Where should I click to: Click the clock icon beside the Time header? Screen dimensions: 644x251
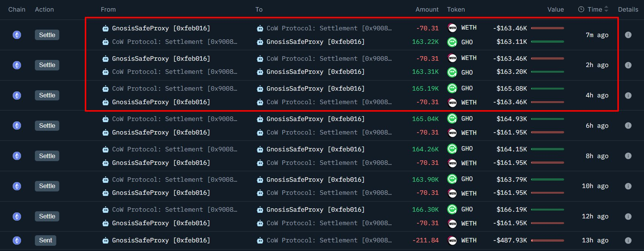581,9
